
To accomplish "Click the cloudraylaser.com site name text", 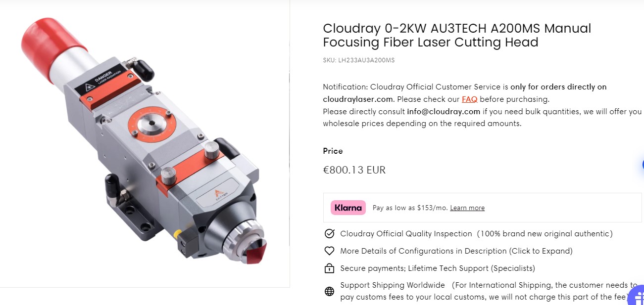I will click(x=357, y=99).
